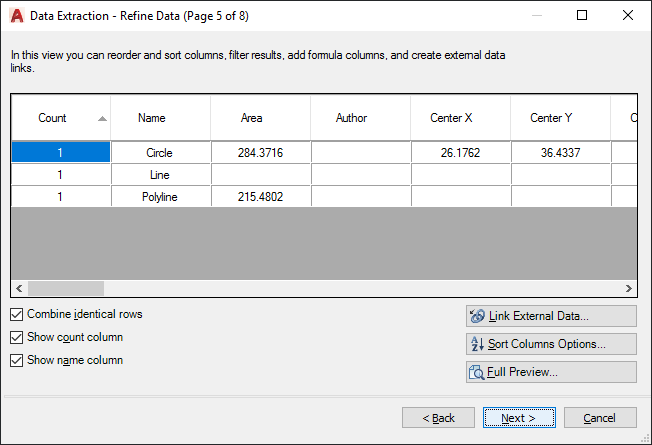The width and height of the screenshot is (652, 445).
Task: Click the Sort Columns Options icon
Action: coord(477,344)
